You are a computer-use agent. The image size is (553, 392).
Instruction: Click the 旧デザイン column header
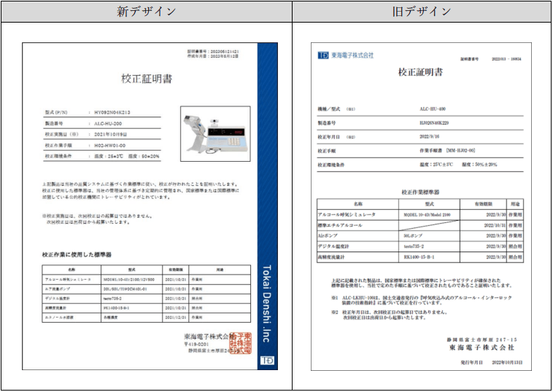point(422,12)
